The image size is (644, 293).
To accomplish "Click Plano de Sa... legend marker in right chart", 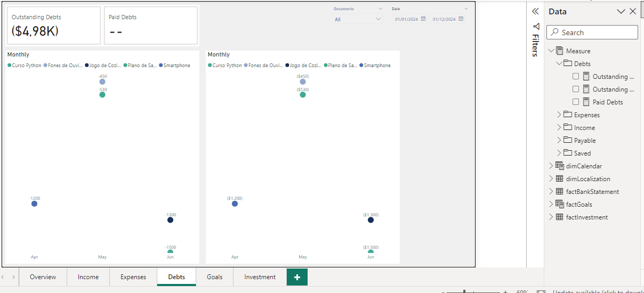I will pos(326,66).
